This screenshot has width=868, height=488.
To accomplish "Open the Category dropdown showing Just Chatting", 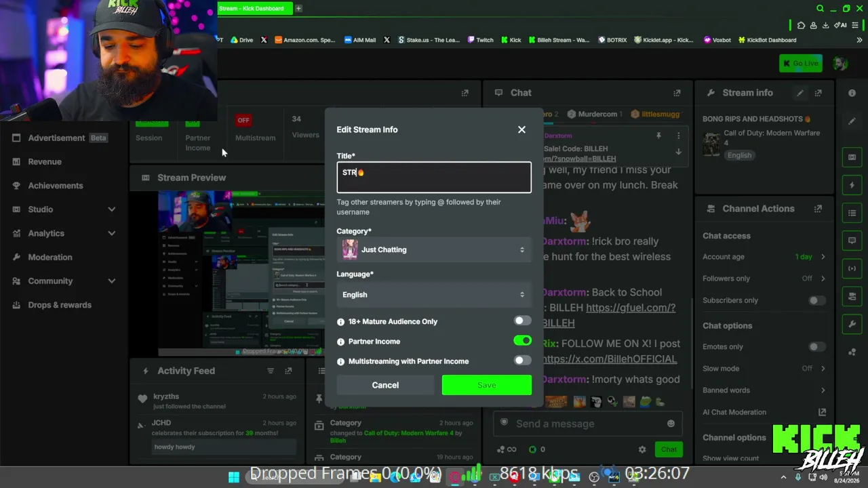I will pyautogui.click(x=434, y=249).
